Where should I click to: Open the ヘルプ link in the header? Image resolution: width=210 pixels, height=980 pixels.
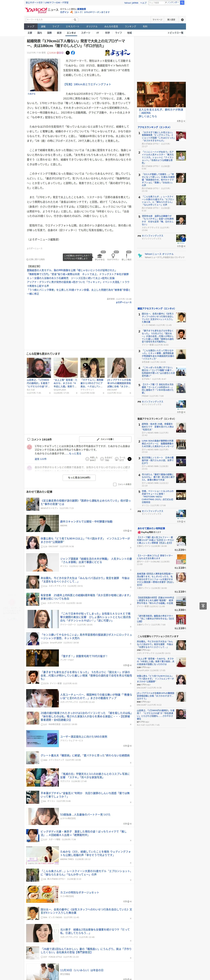[x=143, y=3]
